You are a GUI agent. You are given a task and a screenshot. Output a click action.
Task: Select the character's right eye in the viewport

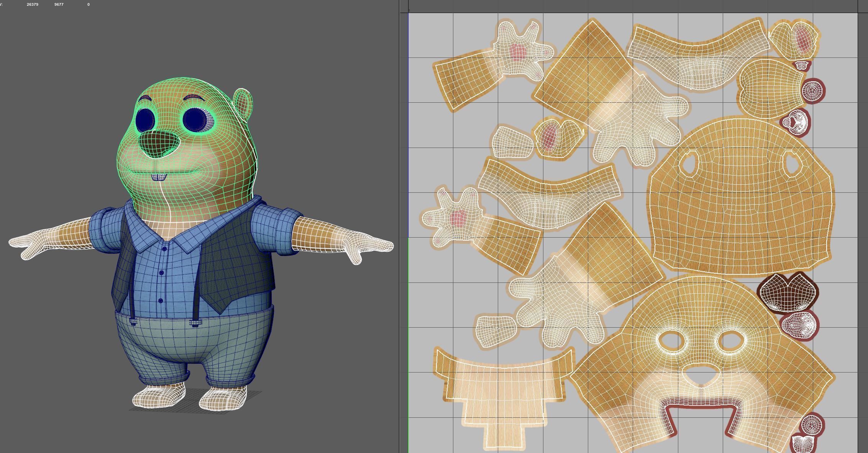[145, 120]
